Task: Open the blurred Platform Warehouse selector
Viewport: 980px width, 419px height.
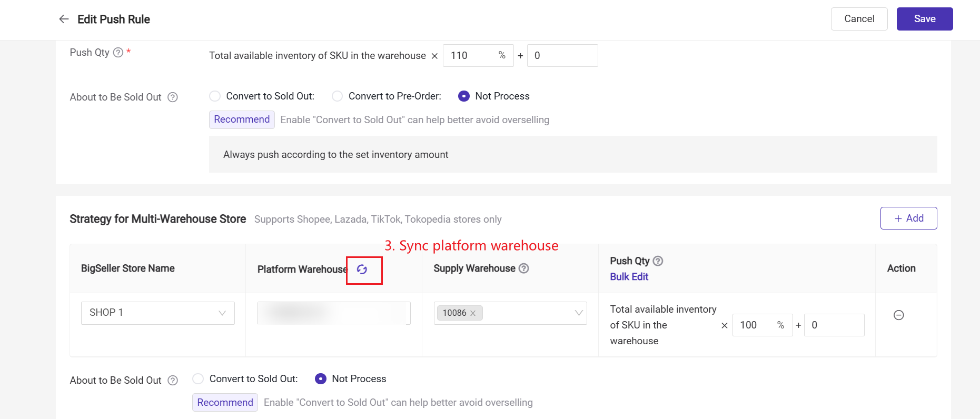Action: (x=333, y=313)
